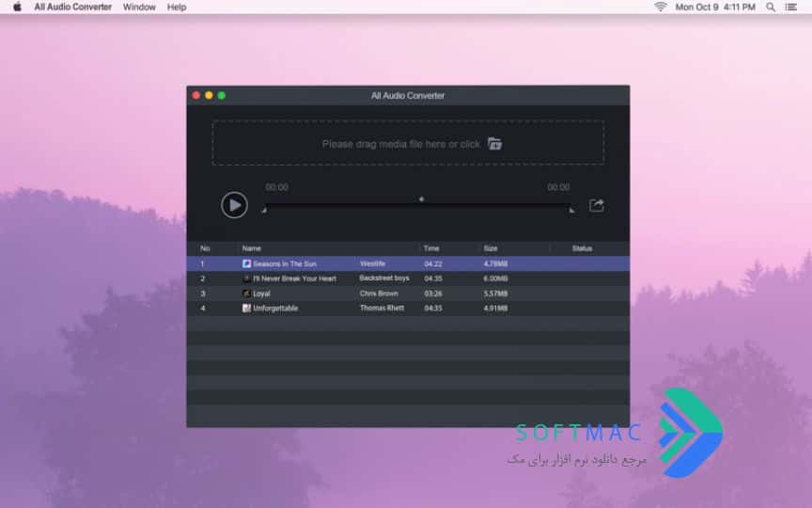812x508 pixels.
Task: Click the green zoom window button
Action: tap(222, 95)
